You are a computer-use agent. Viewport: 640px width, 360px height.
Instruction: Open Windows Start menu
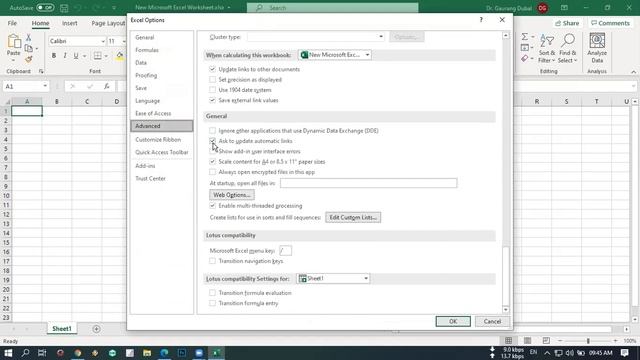tap(8, 353)
